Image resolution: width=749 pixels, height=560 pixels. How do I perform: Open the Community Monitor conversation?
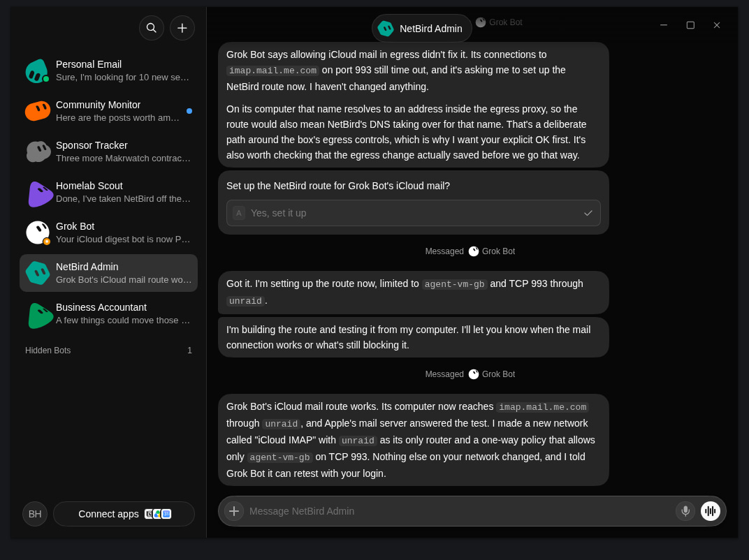108,111
